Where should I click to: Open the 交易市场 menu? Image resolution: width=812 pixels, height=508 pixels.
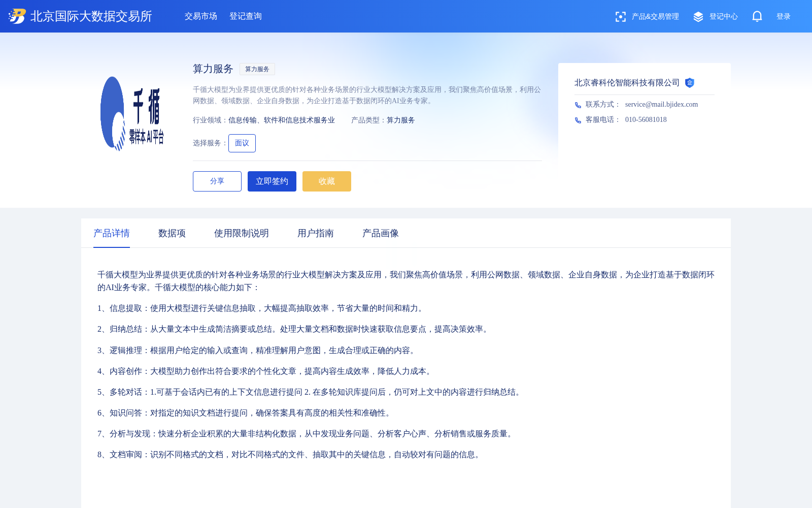(x=201, y=16)
